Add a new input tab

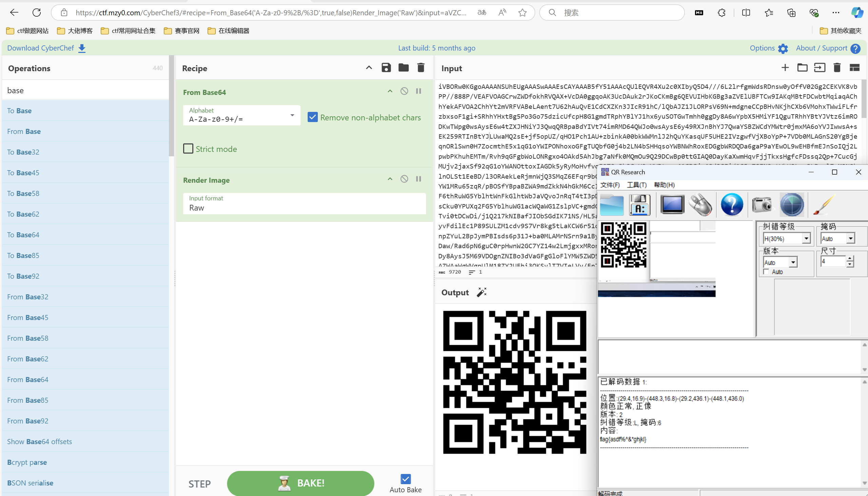(x=785, y=68)
